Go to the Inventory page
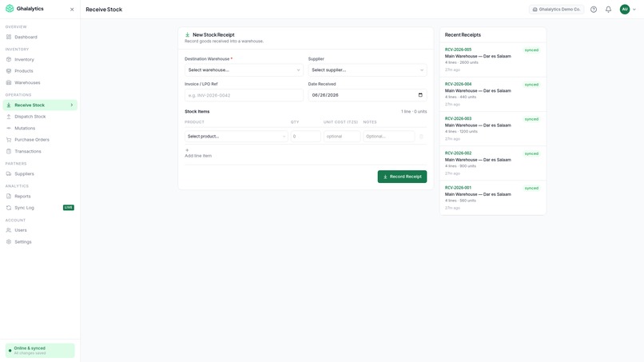This screenshot has width=644, height=362. click(x=40, y=60)
